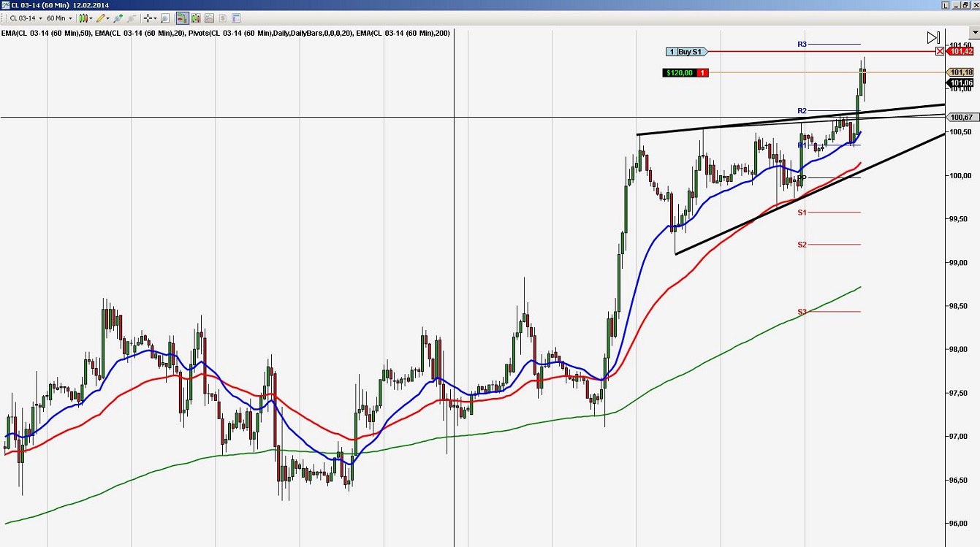Open the indicator analysis chart icon
Image resolution: width=980 pixels, height=547 pixels.
[x=210, y=18]
